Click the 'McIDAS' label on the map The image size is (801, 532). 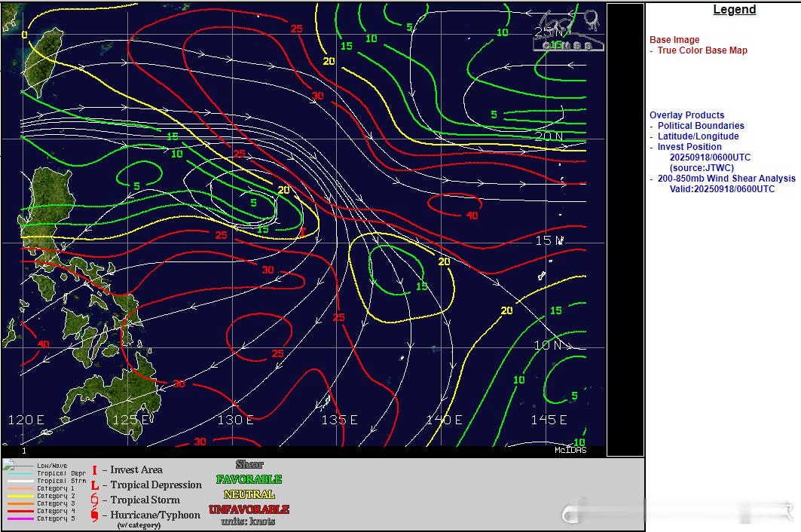point(570,450)
